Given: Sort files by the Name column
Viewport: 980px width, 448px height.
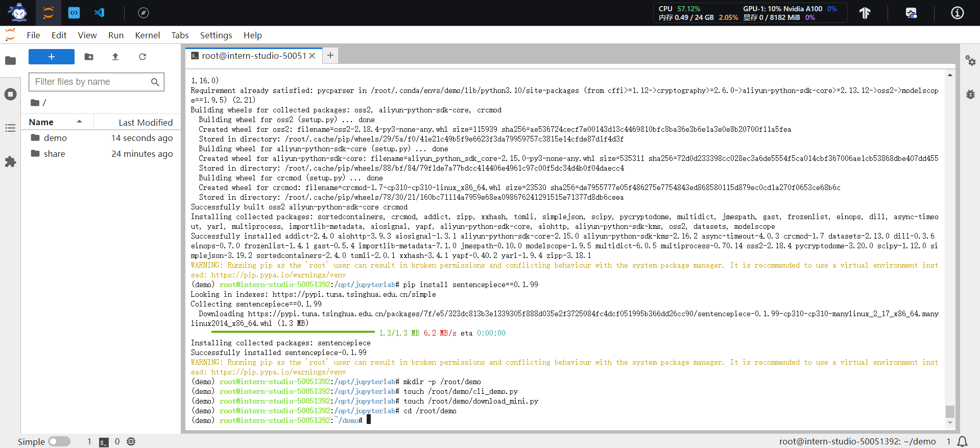Looking at the screenshot, I should coord(57,122).
